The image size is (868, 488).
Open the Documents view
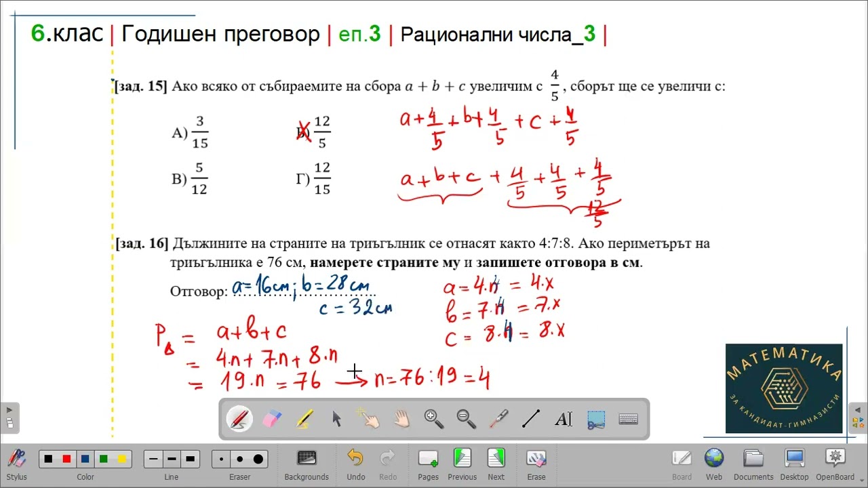(x=753, y=464)
